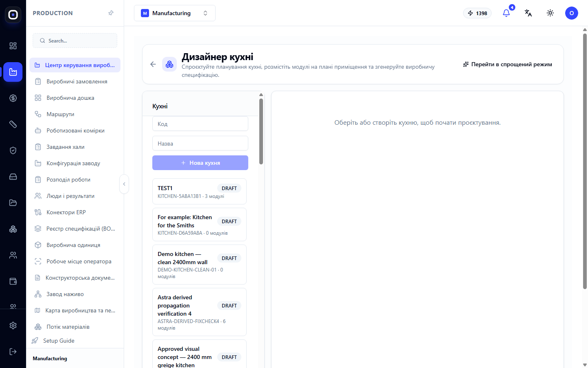Open user avatar menu
The height and width of the screenshot is (368, 588).
click(572, 13)
